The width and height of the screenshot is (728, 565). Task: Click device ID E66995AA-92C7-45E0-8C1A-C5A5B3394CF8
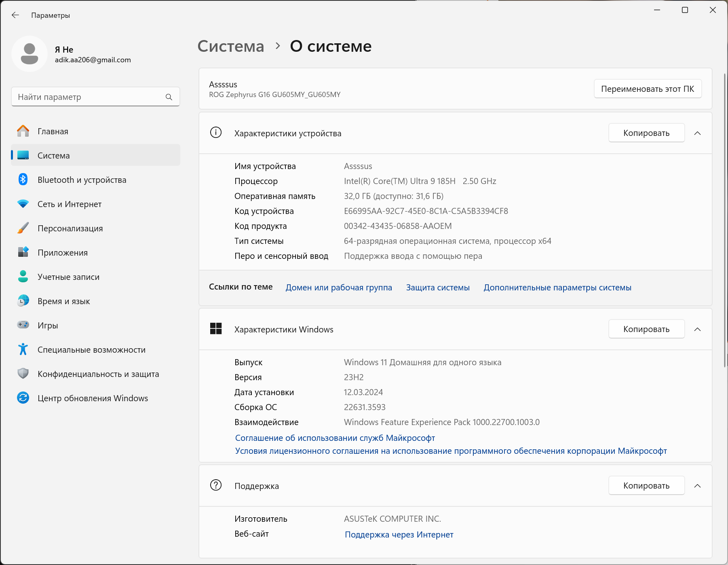[x=426, y=211]
